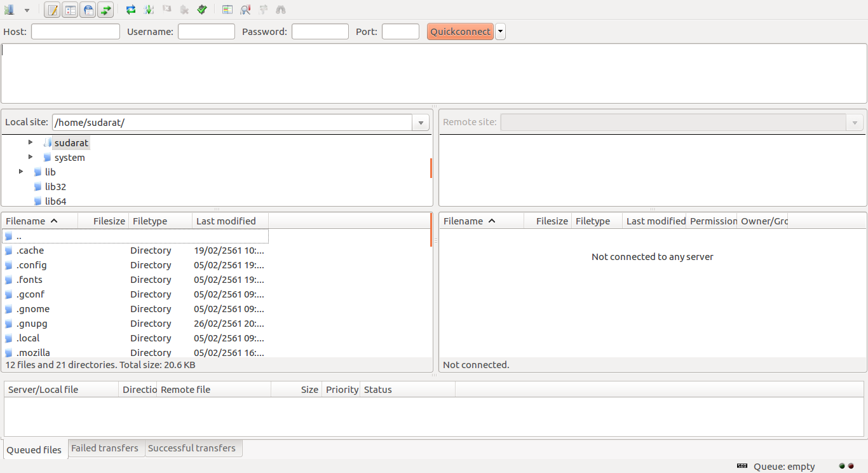
Task: Click the reconnect to last server checkmark icon
Action: click(x=202, y=10)
